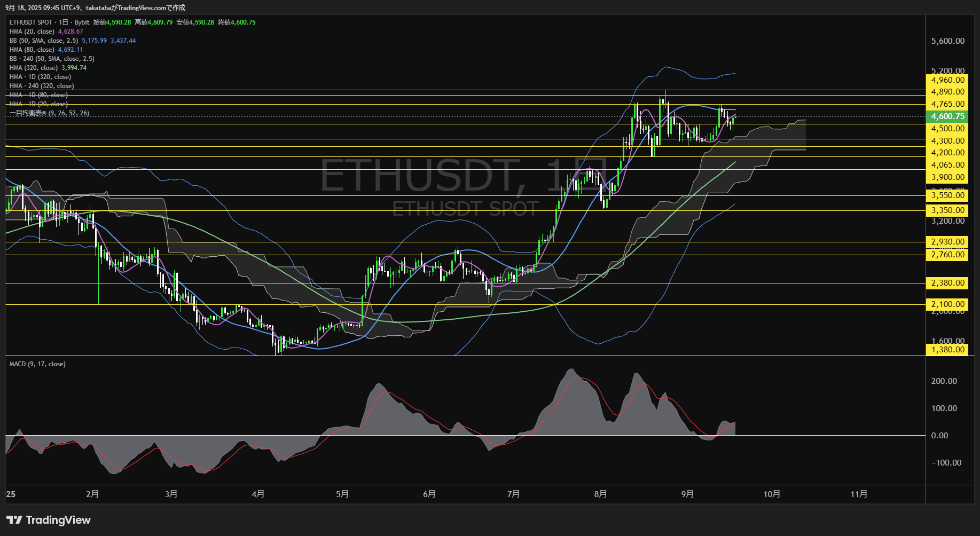Viewport: 980px width, 536px height.
Task: Click the 4,300.00 price level label
Action: [x=947, y=141]
